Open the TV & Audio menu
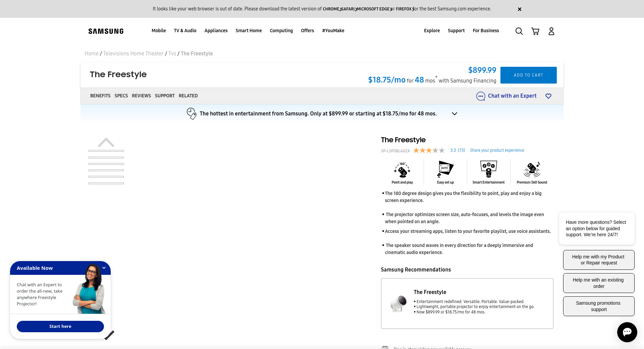Viewport: 644px width, 349px height. point(185,31)
